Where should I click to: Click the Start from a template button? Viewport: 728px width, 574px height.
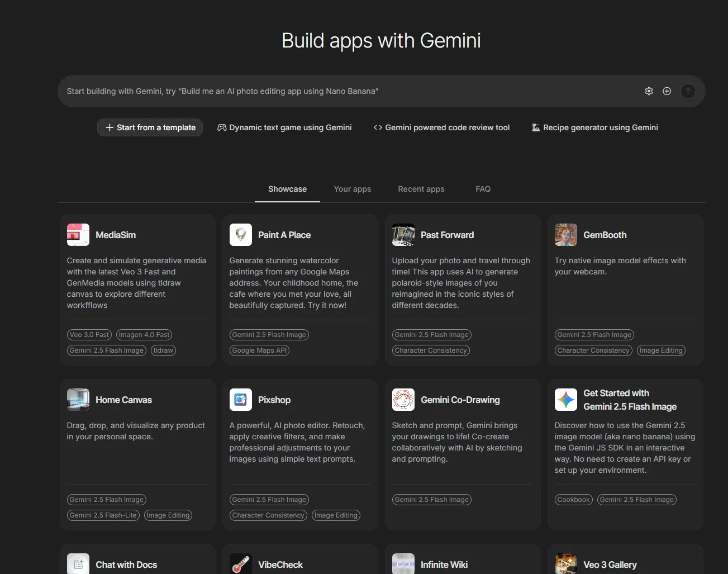pos(150,127)
